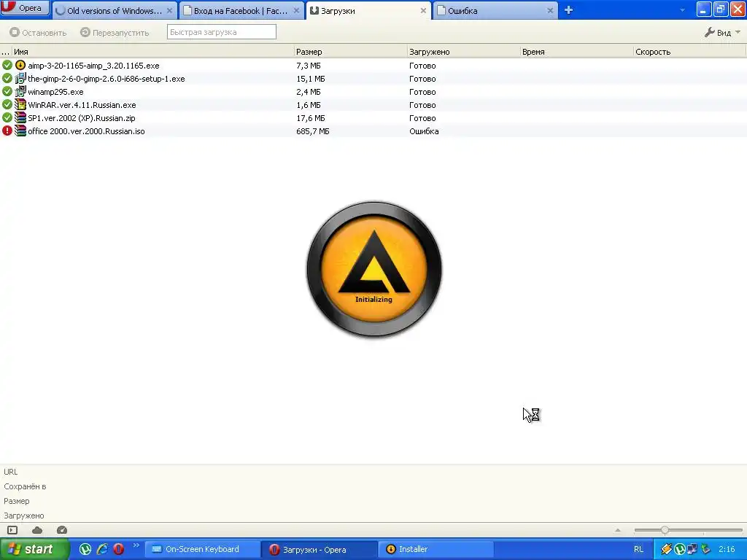Click the uTorrent system tray icon
Viewport: 747px width, 560px height.
point(680,549)
